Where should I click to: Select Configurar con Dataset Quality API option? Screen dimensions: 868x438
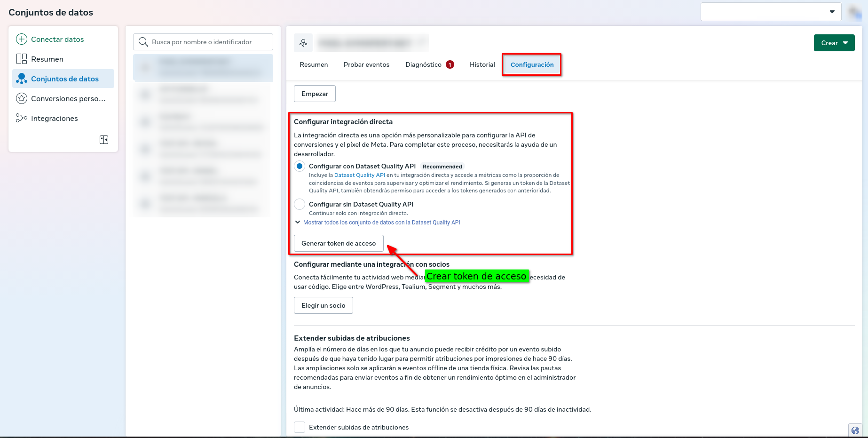click(300, 167)
